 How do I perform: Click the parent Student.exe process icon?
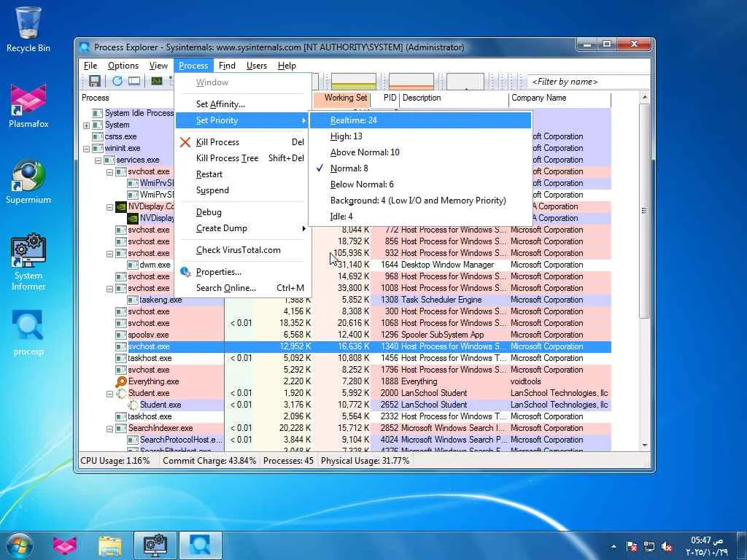click(x=121, y=393)
